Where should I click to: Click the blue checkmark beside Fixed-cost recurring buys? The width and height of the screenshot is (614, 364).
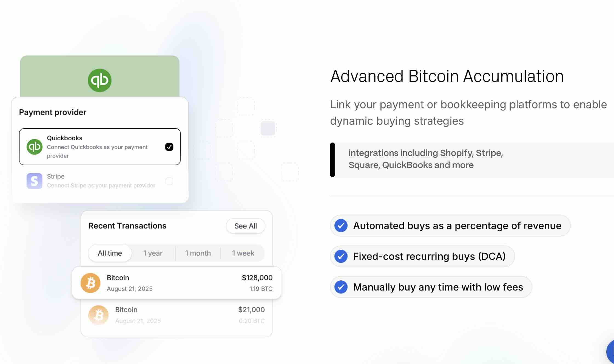pos(341,256)
